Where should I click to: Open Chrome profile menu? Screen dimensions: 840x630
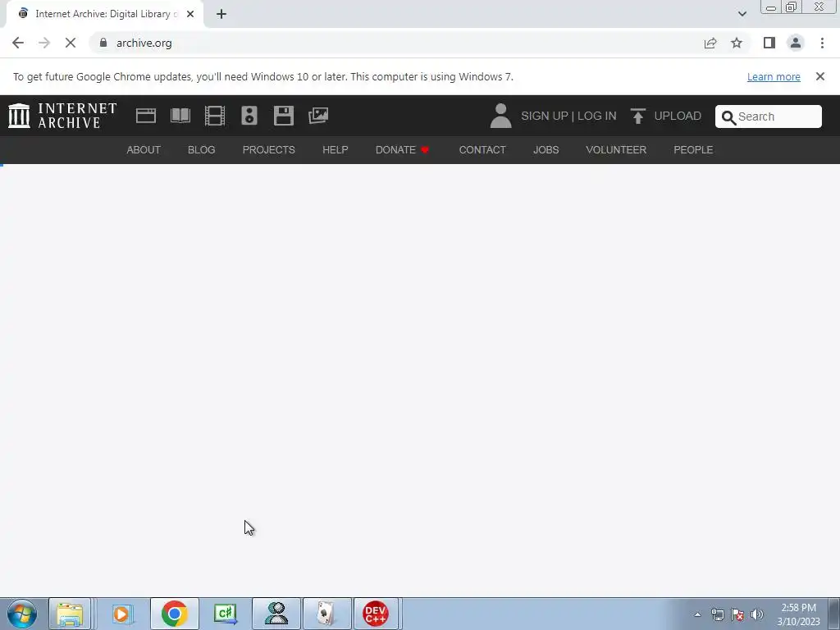pos(796,43)
